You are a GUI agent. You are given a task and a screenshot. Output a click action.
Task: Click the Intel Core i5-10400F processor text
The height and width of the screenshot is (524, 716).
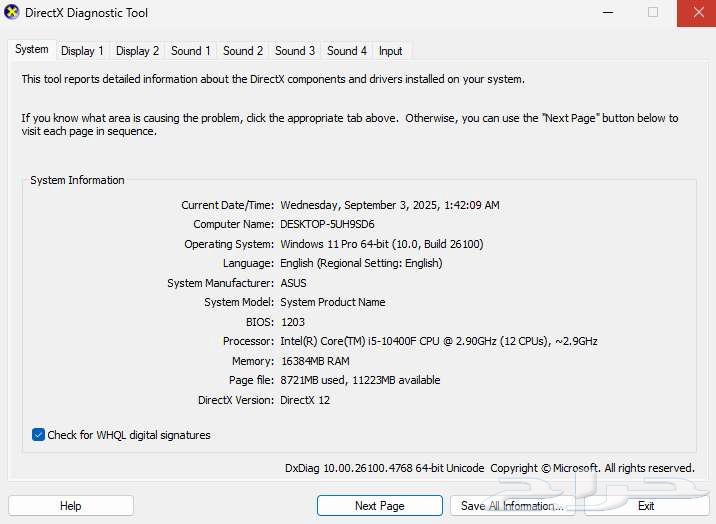point(438,341)
